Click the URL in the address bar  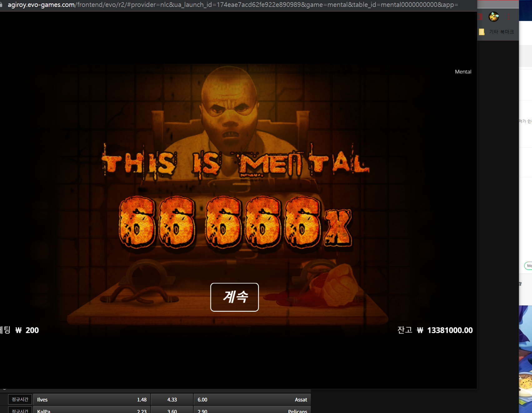(233, 5)
